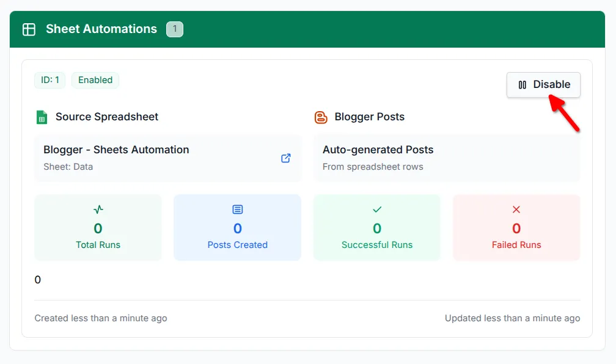Click the Enabled status badge
The image size is (616, 364).
click(95, 80)
